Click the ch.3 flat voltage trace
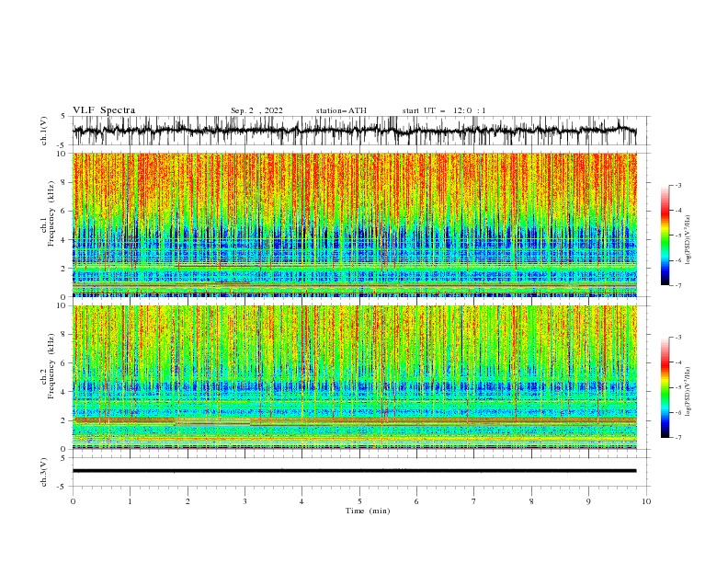The height and width of the screenshot is (563, 728). tap(355, 471)
